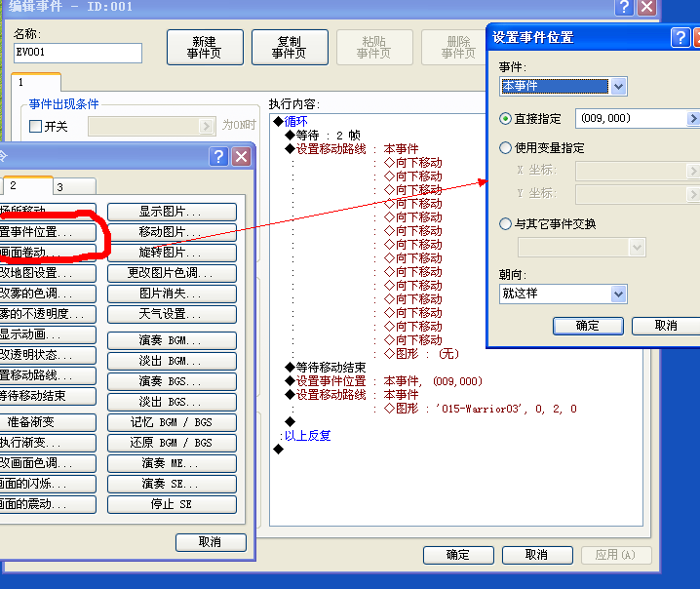The width and height of the screenshot is (700, 589).
Task: Click 粘贴事件页 button
Action: click(374, 48)
